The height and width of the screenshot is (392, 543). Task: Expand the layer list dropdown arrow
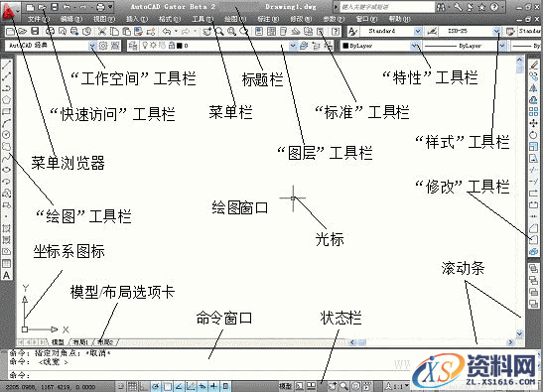coord(293,46)
